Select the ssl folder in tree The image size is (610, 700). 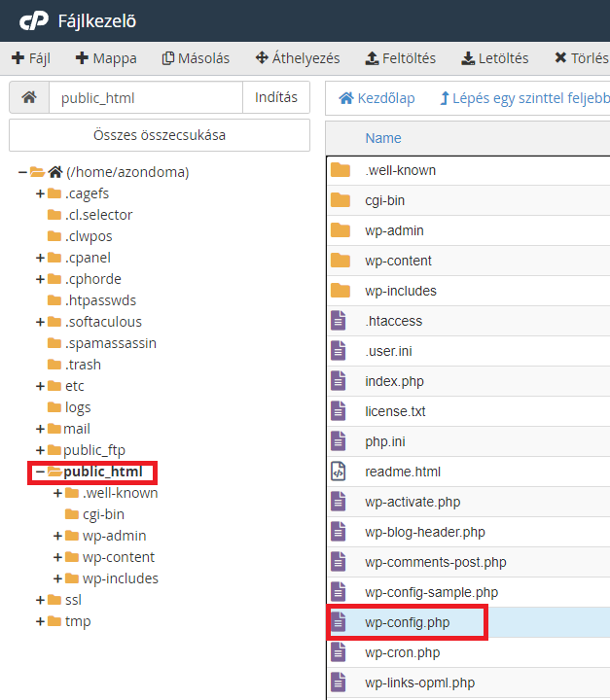(73, 600)
